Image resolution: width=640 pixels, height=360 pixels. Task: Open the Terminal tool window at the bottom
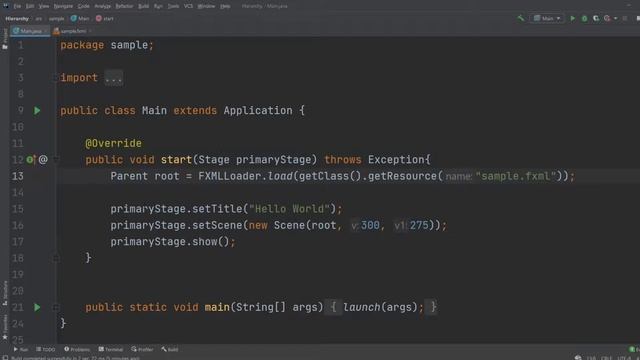111,349
